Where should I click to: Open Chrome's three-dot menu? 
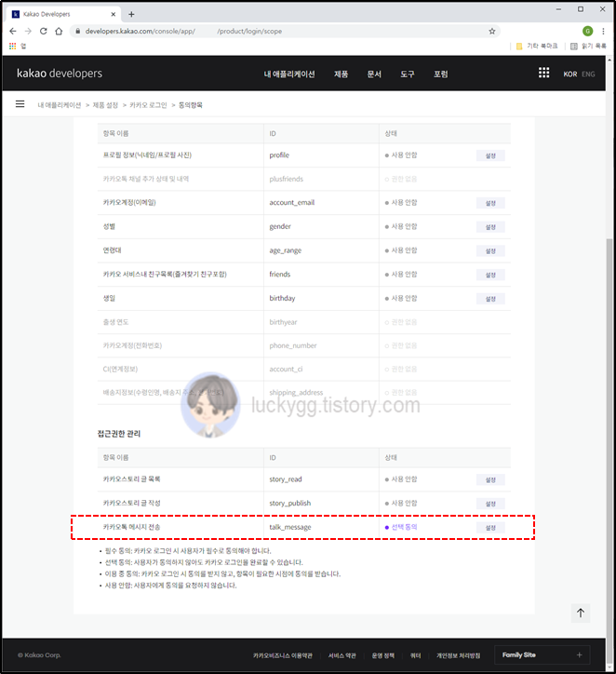[x=603, y=31]
